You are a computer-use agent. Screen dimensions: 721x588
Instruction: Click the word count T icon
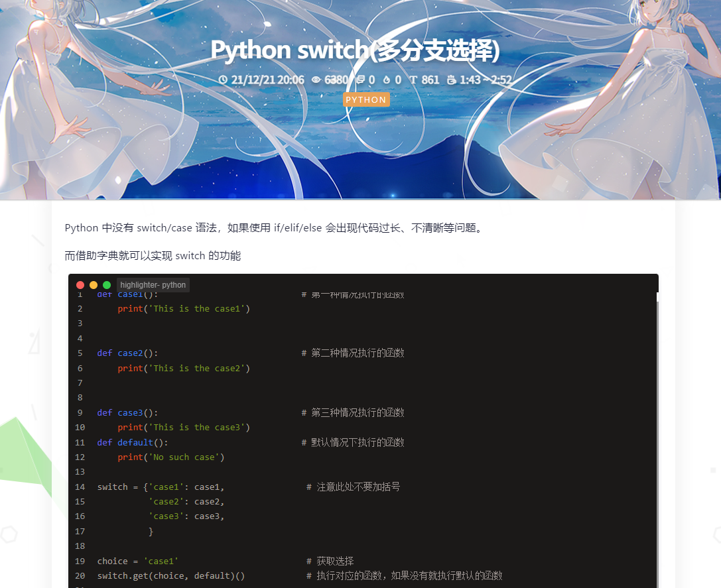click(413, 80)
